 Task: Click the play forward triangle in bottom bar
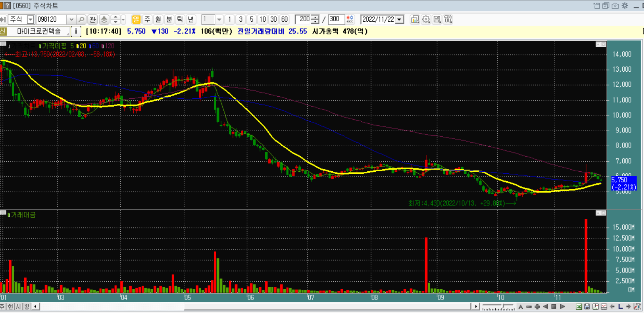pos(562,307)
